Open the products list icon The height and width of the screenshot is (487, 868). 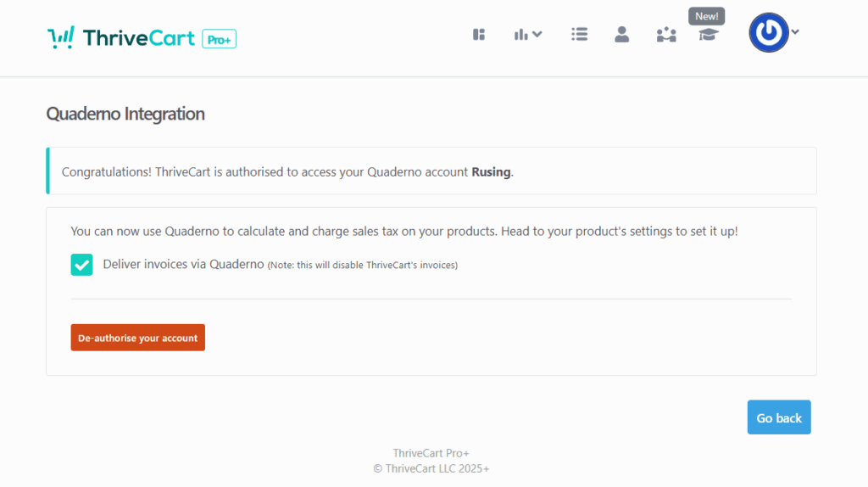[580, 35]
